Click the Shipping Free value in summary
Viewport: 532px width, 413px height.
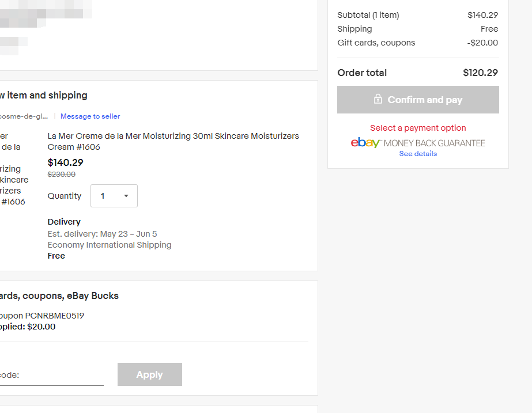point(489,29)
